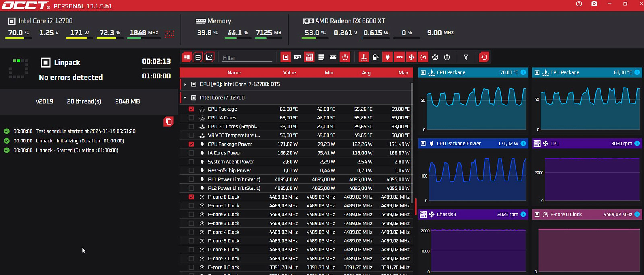Screen dimensions: 644x275
Task: Sort sensors by the Avg column
Action: pos(366,73)
